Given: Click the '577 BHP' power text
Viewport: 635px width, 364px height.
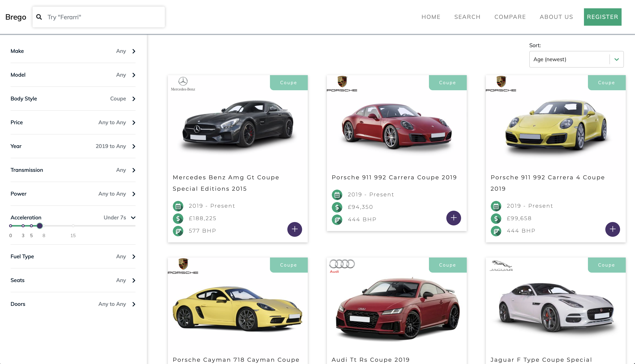Looking at the screenshot, I should (x=202, y=231).
